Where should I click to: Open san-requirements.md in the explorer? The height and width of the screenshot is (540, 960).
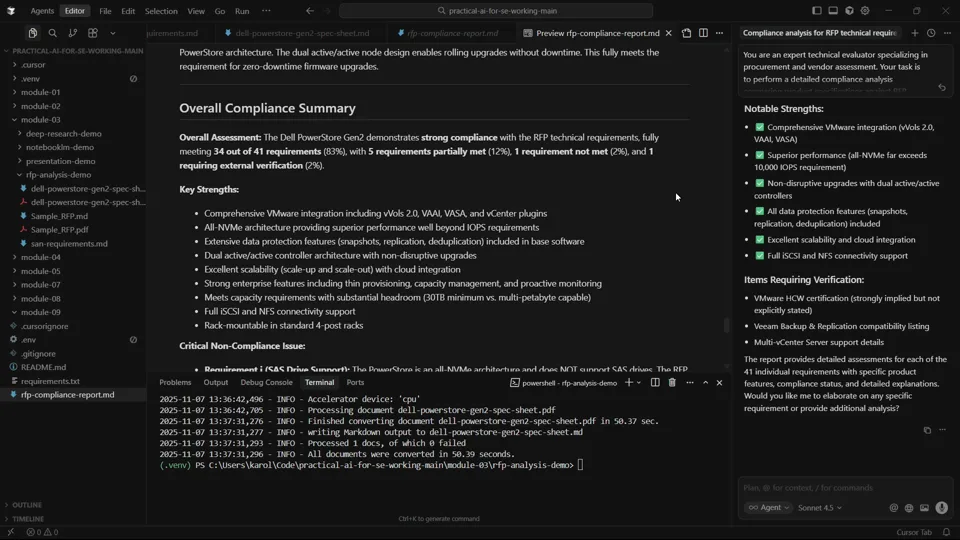(69, 244)
